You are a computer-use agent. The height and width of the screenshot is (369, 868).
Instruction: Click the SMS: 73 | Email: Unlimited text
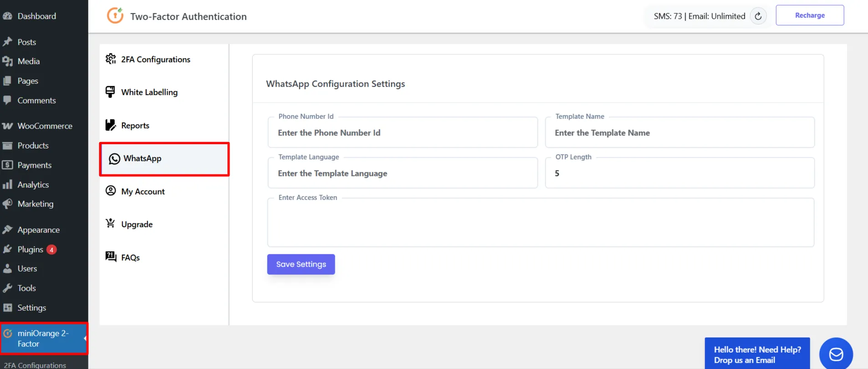700,16
